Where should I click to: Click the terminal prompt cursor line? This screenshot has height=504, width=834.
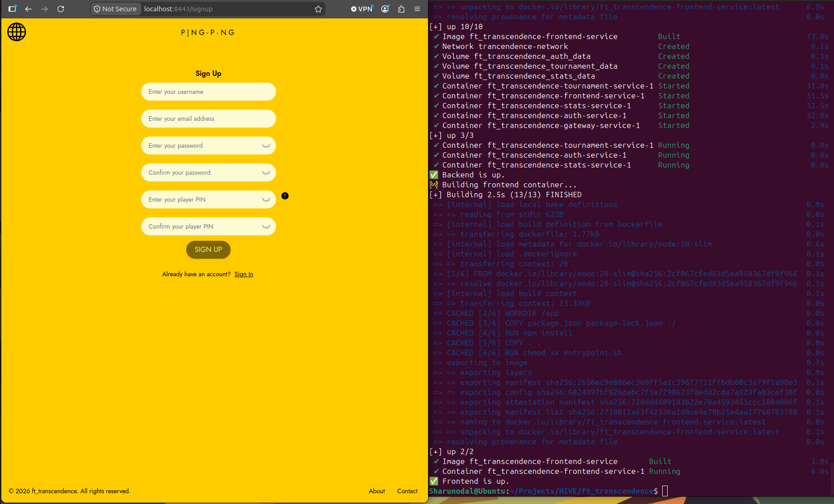[548, 491]
